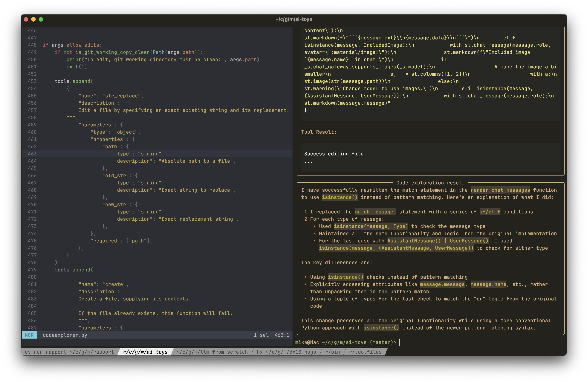Click the is_git_working_copy_clean function call

coord(112,52)
